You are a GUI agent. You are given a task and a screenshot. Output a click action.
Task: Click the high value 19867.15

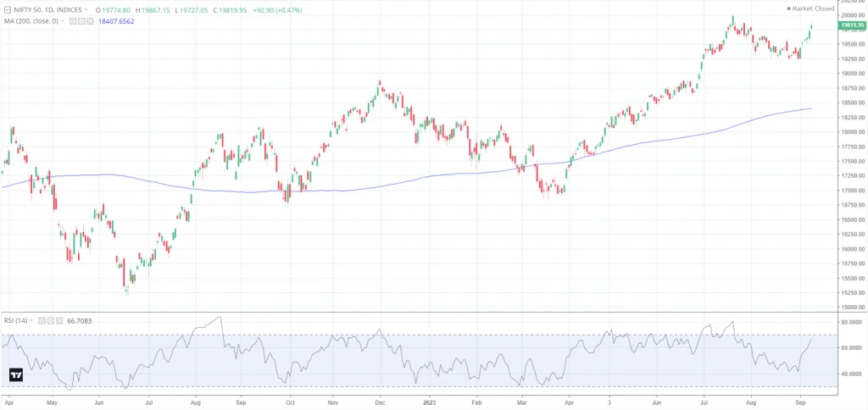[156, 10]
